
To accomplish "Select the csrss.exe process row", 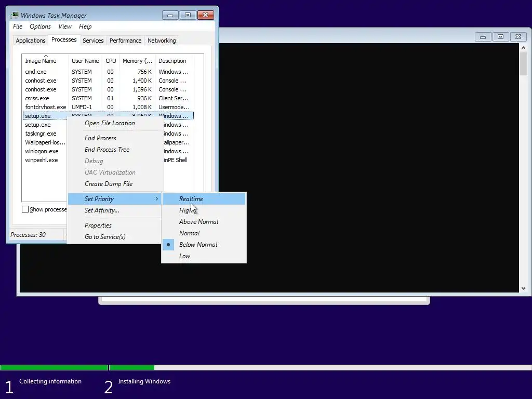I will pyautogui.click(x=108, y=98).
